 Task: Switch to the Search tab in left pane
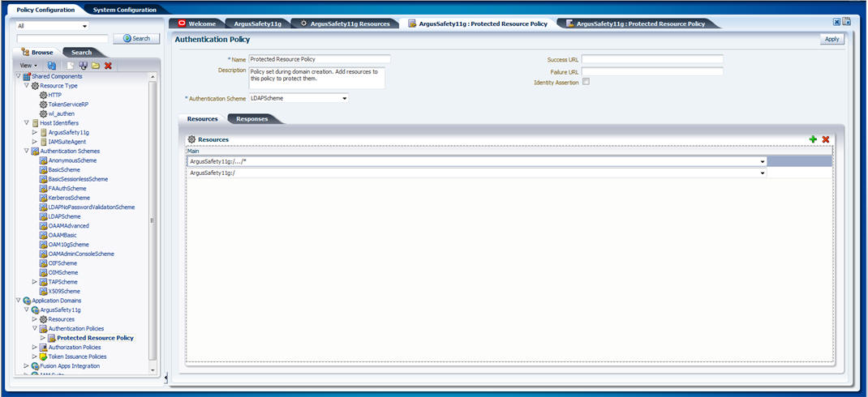[x=81, y=53]
